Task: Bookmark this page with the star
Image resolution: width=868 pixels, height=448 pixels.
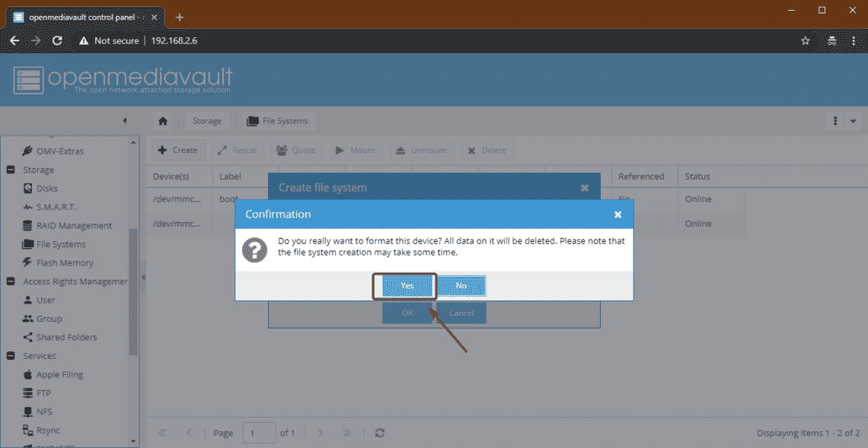Action: [x=806, y=40]
